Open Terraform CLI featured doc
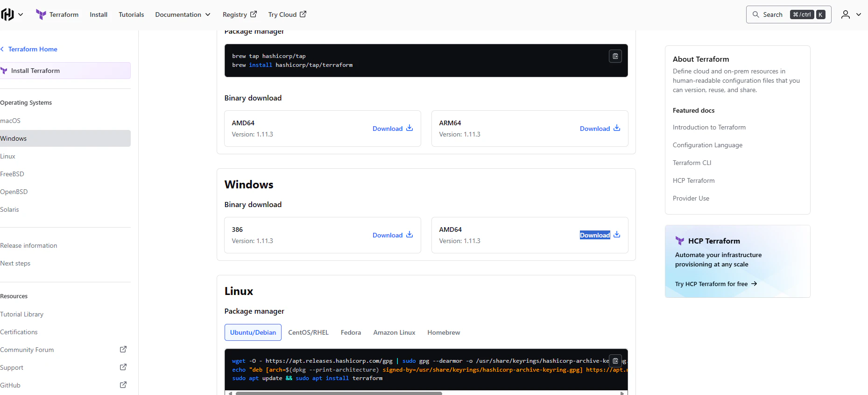868x395 pixels. [692, 163]
